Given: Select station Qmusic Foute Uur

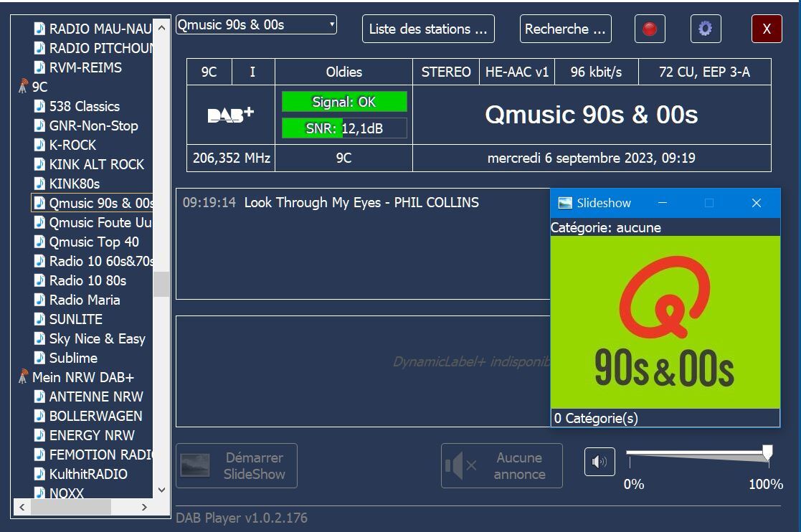Looking at the screenshot, I should click(100, 222).
